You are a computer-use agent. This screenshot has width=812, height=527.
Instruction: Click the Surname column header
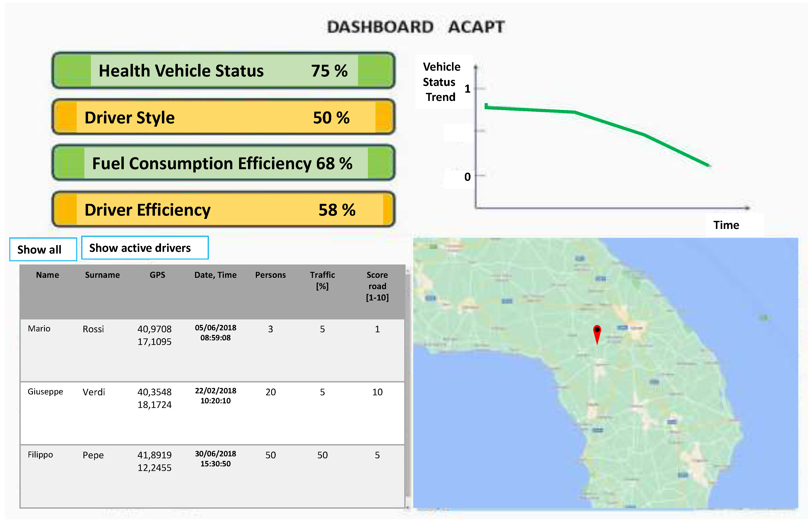(x=102, y=275)
